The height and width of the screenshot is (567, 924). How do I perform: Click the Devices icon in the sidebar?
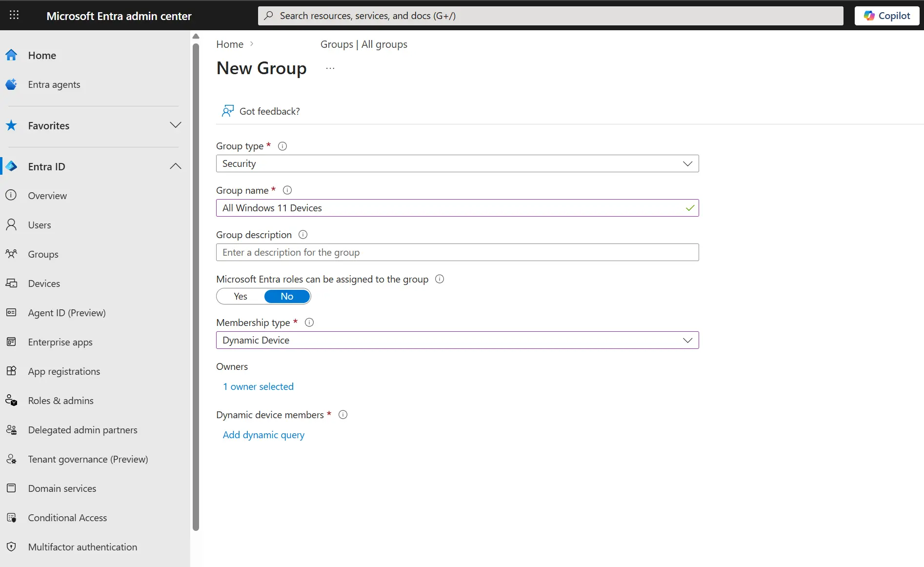pyautogui.click(x=12, y=283)
